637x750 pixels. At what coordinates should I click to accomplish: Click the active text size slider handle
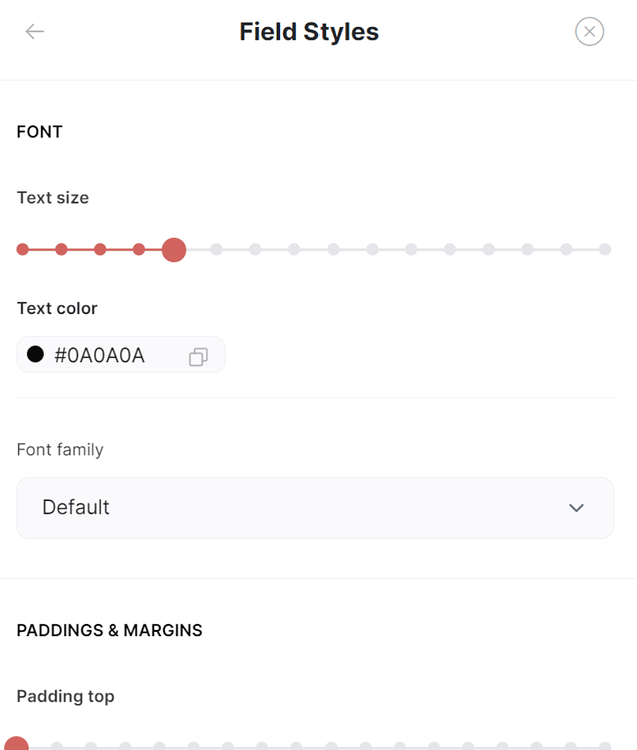pos(174,250)
